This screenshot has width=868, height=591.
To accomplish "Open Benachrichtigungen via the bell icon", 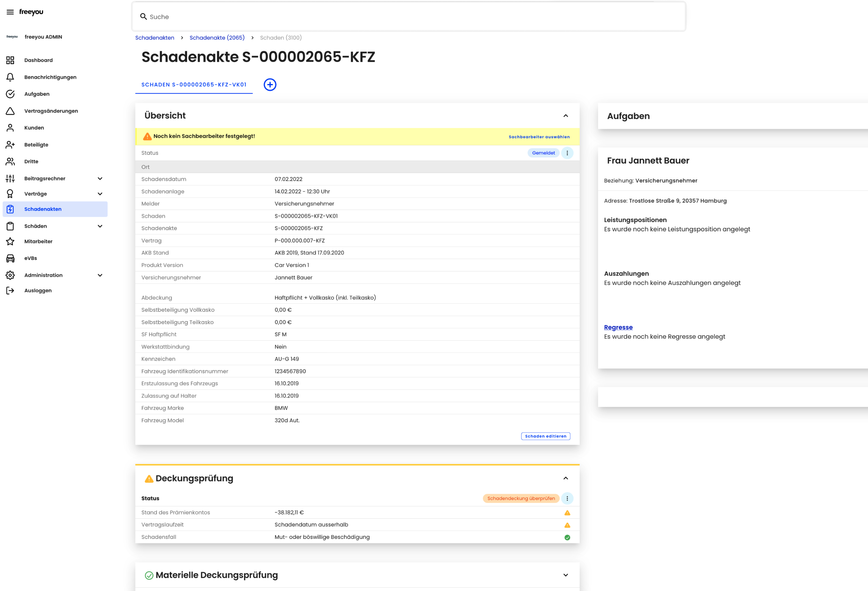I will (x=10, y=77).
